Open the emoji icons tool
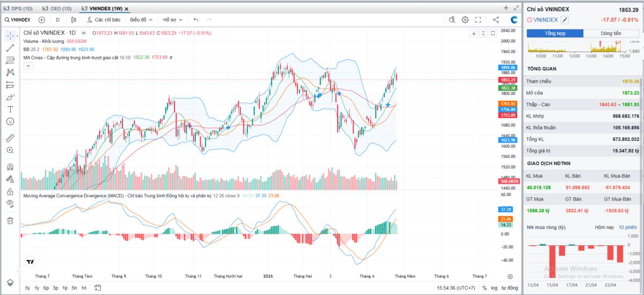This screenshot has width=644, height=295. point(10,121)
